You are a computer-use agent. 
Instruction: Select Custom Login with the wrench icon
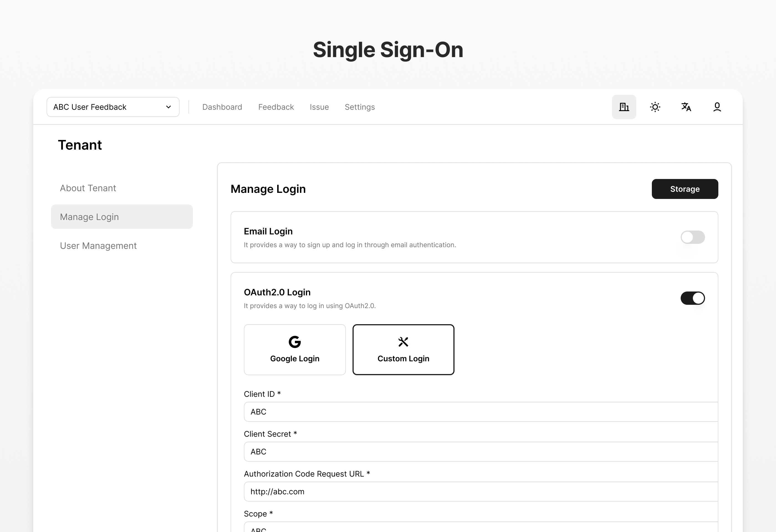pos(403,349)
